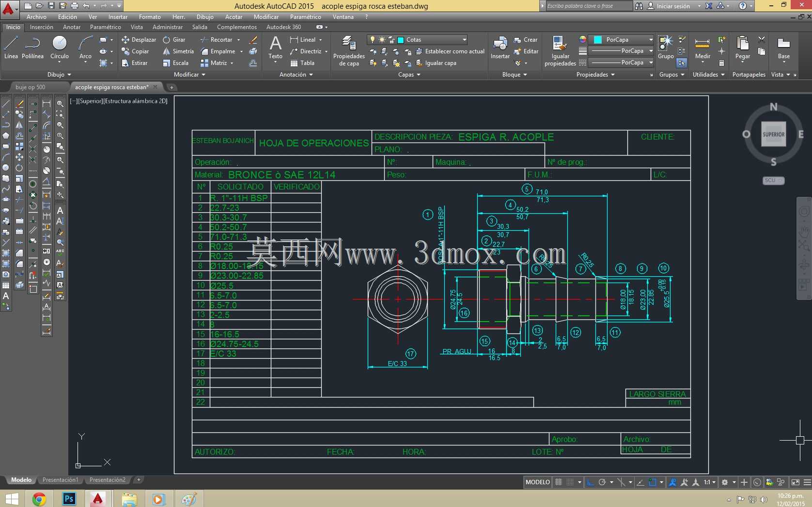Switch to the Paramétrico ribbon tab
Screen dimensions: 812x507
coord(106,27)
